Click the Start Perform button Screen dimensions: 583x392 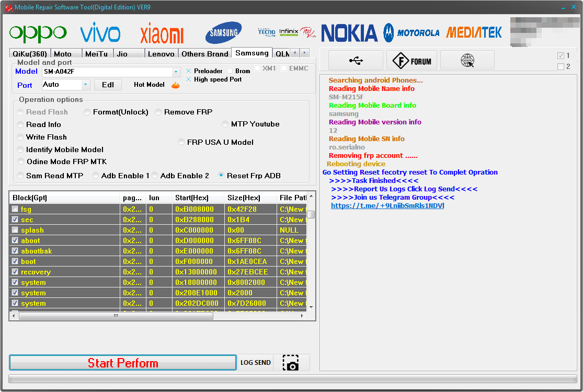coord(123,363)
